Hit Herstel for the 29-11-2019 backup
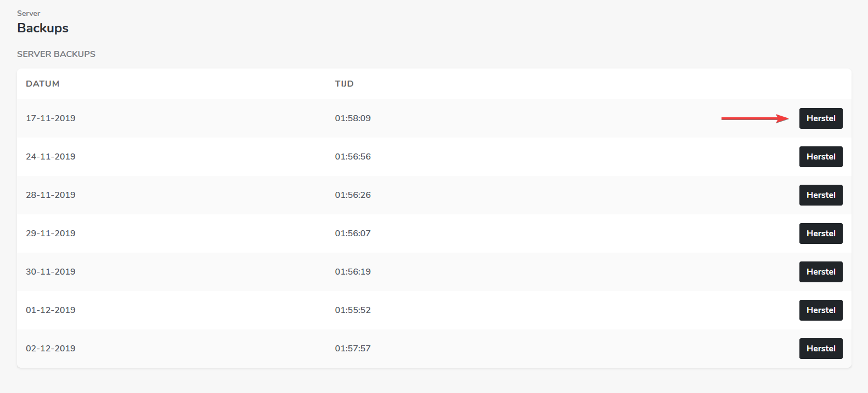 (820, 233)
